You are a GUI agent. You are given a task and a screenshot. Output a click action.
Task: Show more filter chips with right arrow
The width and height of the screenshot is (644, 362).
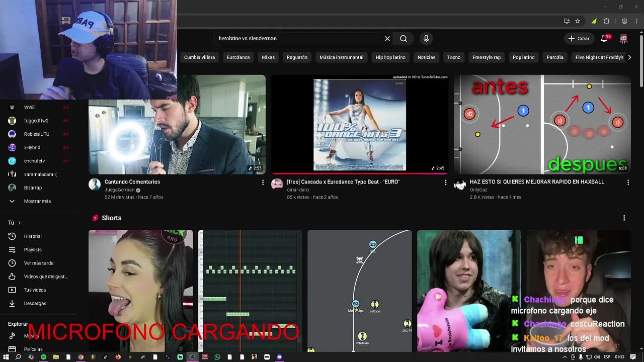629,57
